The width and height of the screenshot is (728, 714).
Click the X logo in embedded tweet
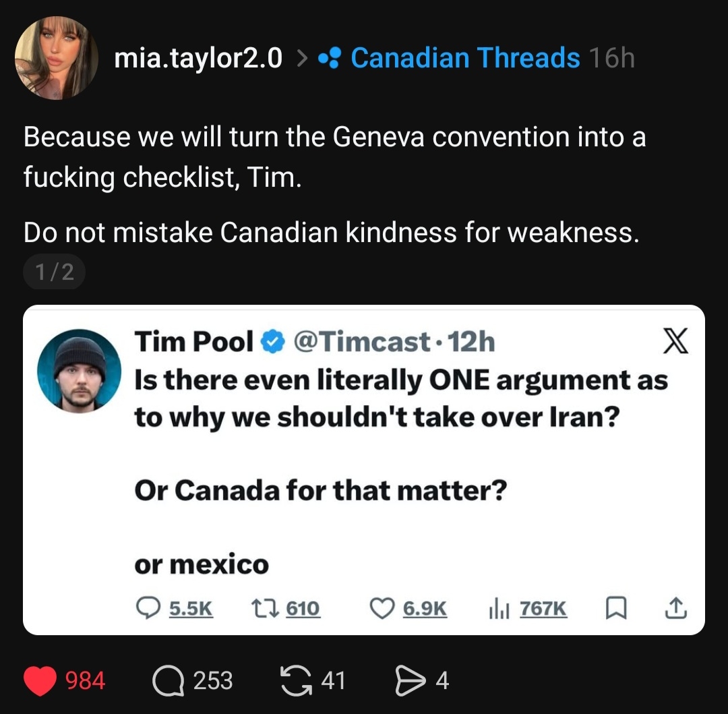click(675, 342)
